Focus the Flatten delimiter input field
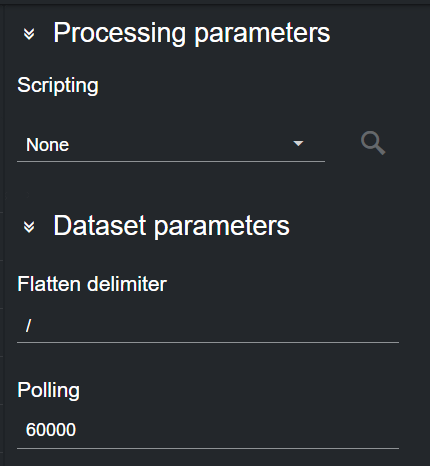 (208, 326)
